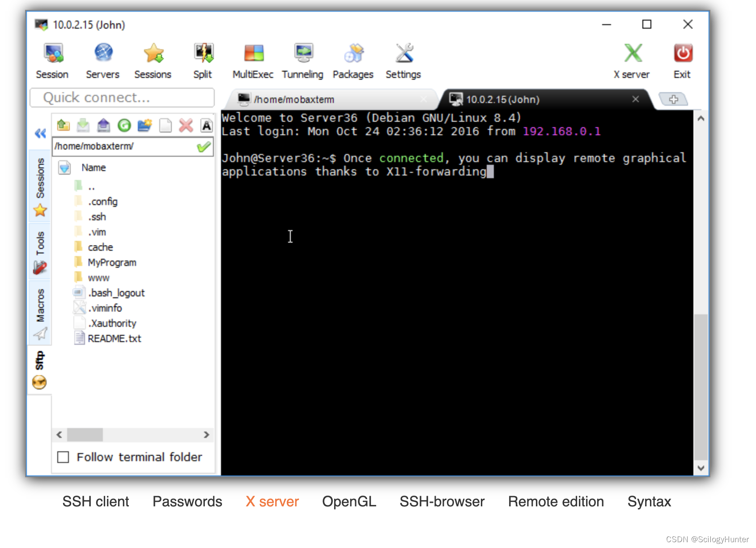Collapse sidebar with double-arrow icon
The width and height of the screenshot is (756, 548).
[40, 133]
